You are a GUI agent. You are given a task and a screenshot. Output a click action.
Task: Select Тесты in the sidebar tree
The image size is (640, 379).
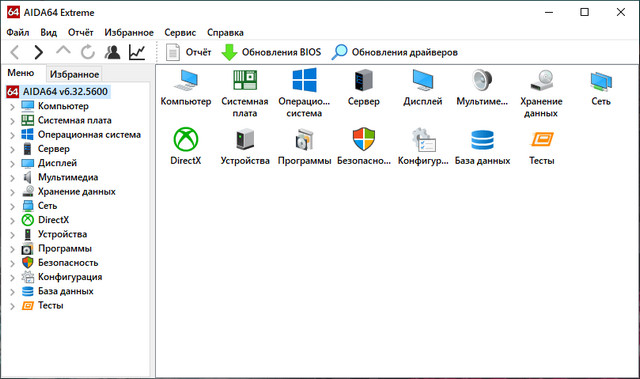coord(51,306)
